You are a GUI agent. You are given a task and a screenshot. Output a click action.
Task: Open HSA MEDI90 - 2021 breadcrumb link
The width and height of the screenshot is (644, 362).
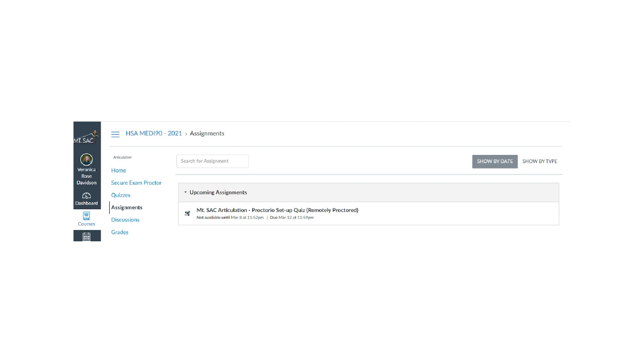pyautogui.click(x=154, y=133)
